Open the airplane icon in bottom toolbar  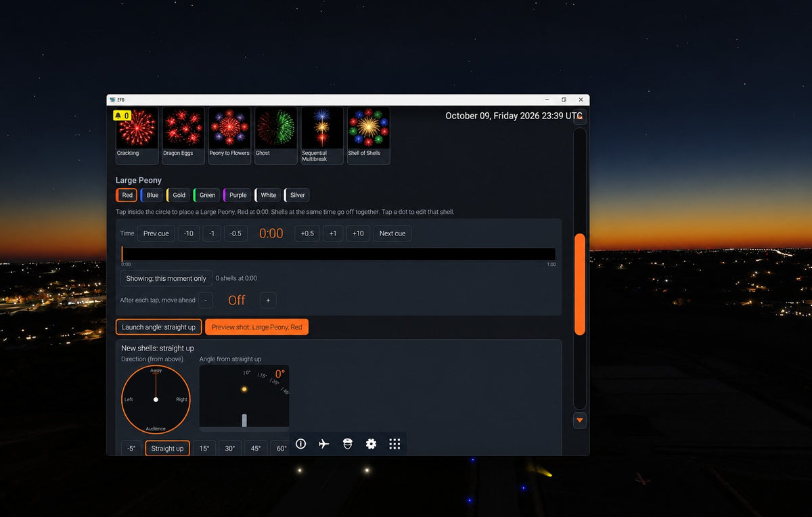click(324, 444)
